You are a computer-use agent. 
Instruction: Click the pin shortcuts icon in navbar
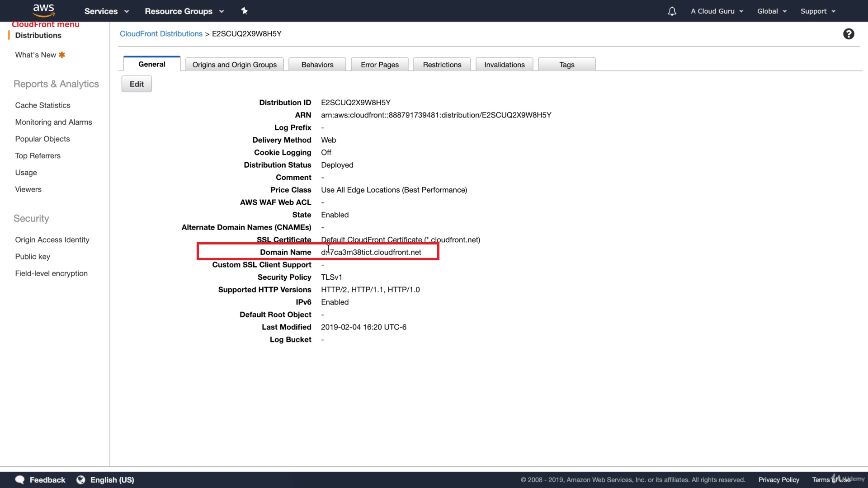[x=244, y=11]
